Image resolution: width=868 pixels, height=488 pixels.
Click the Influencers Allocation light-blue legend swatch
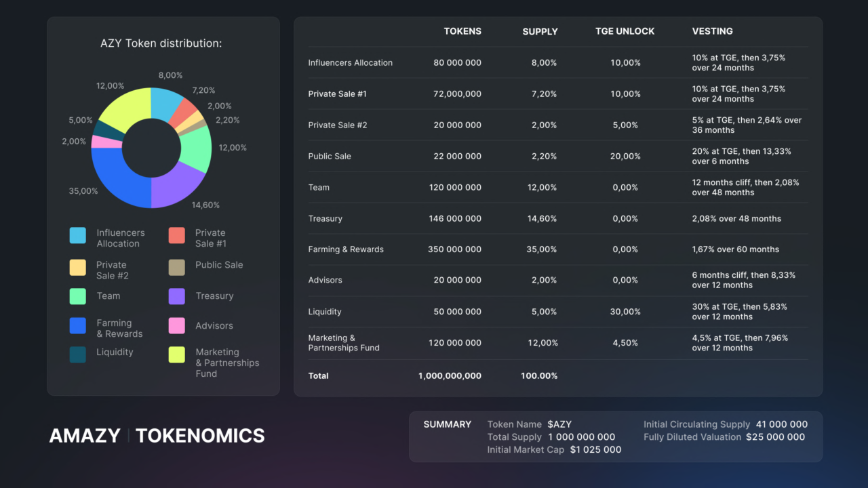click(x=78, y=235)
